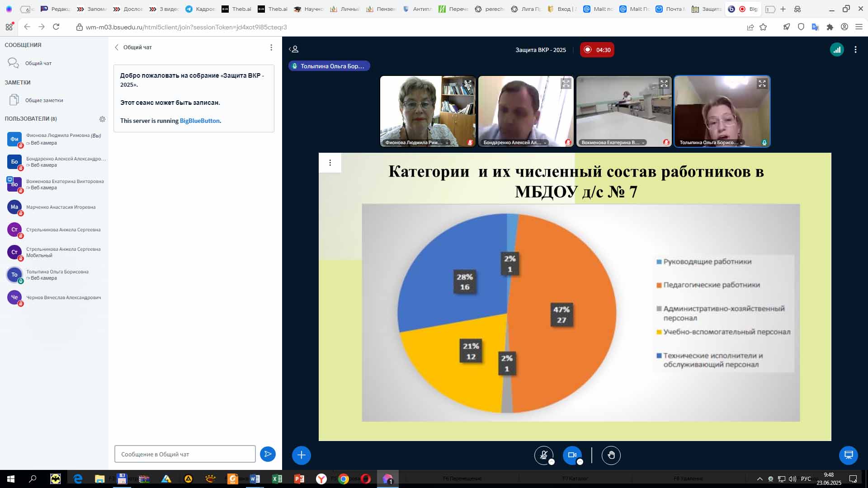The height and width of the screenshot is (488, 868).
Task: Open browser share icon
Action: tap(750, 27)
